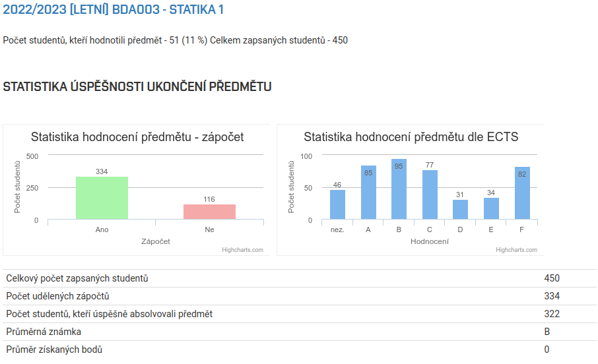Screen dimensions: 598x364
Task: Select the grade C bar showing 77
Action: [430, 195]
